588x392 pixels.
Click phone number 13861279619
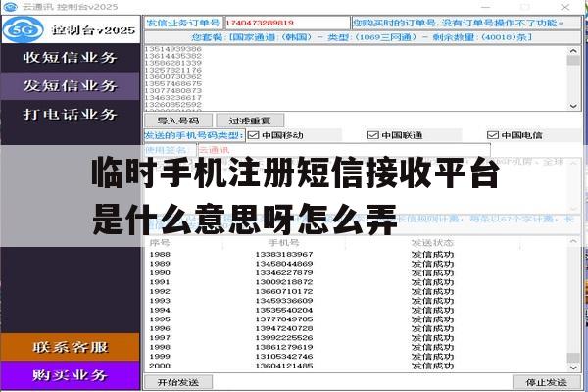(x=284, y=347)
